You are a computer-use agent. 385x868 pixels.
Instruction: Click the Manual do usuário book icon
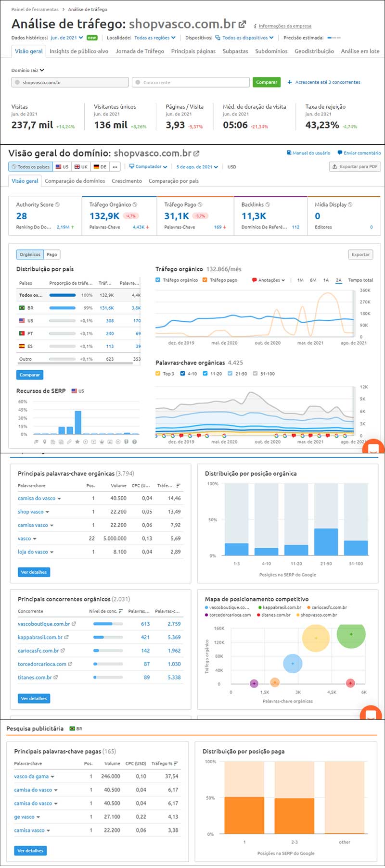(289, 153)
